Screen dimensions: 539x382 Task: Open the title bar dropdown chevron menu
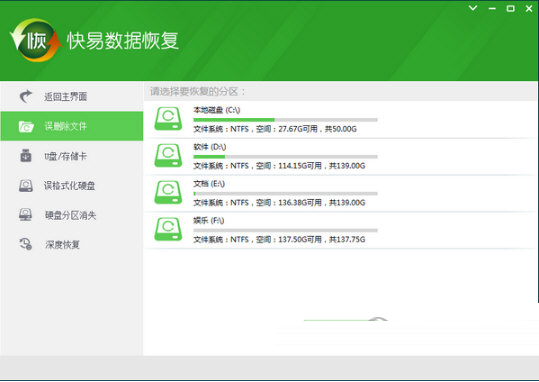pyautogui.click(x=473, y=8)
